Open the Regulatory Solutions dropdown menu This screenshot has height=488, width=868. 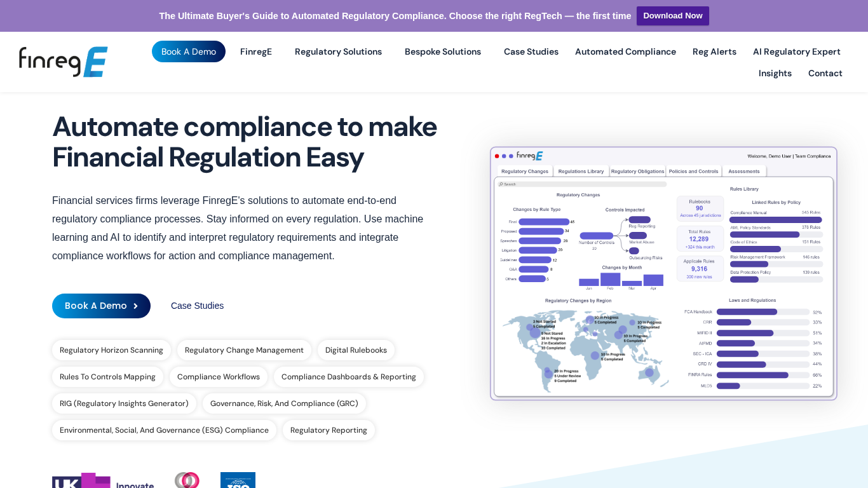[338, 51]
